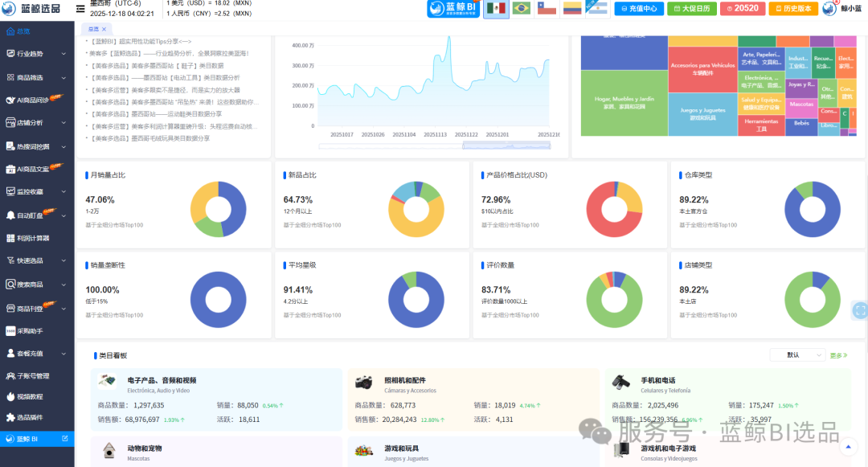868x467 pixels.
Task: Open AI商品问诊 in the sidebar
Action: point(37,100)
